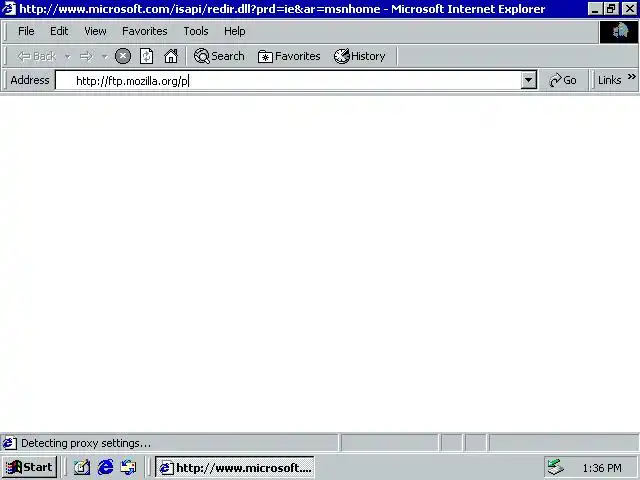
Task: Expand the Address bar dropdown list
Action: tap(529, 80)
